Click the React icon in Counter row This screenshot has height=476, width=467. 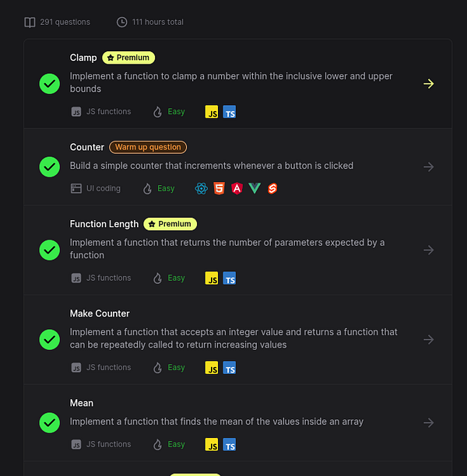202,188
